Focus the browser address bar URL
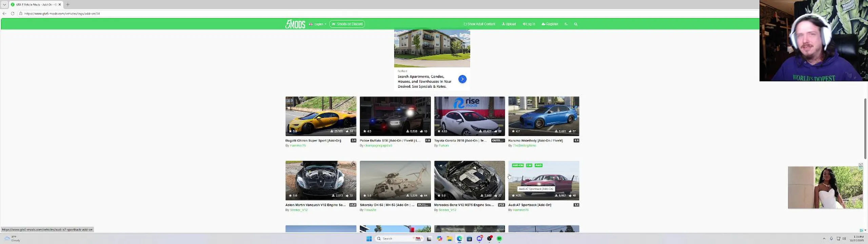Image resolution: width=868 pixels, height=244 pixels. pyautogui.click(x=62, y=14)
